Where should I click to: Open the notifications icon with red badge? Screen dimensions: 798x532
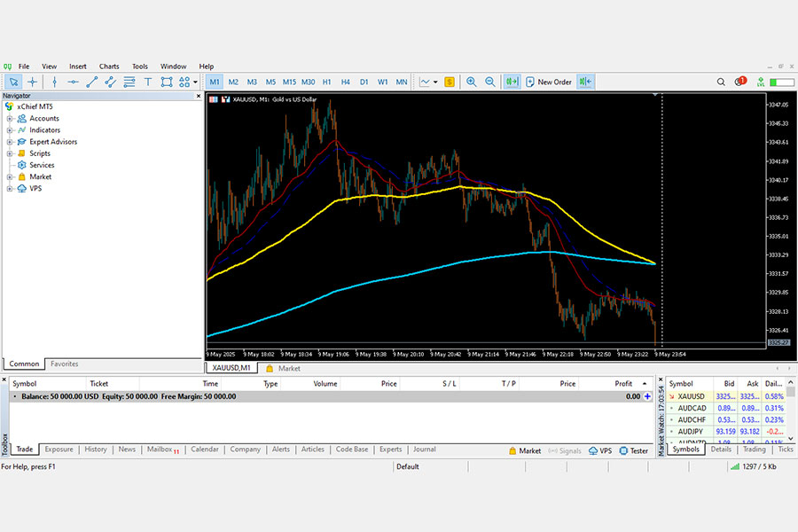pyautogui.click(x=740, y=82)
